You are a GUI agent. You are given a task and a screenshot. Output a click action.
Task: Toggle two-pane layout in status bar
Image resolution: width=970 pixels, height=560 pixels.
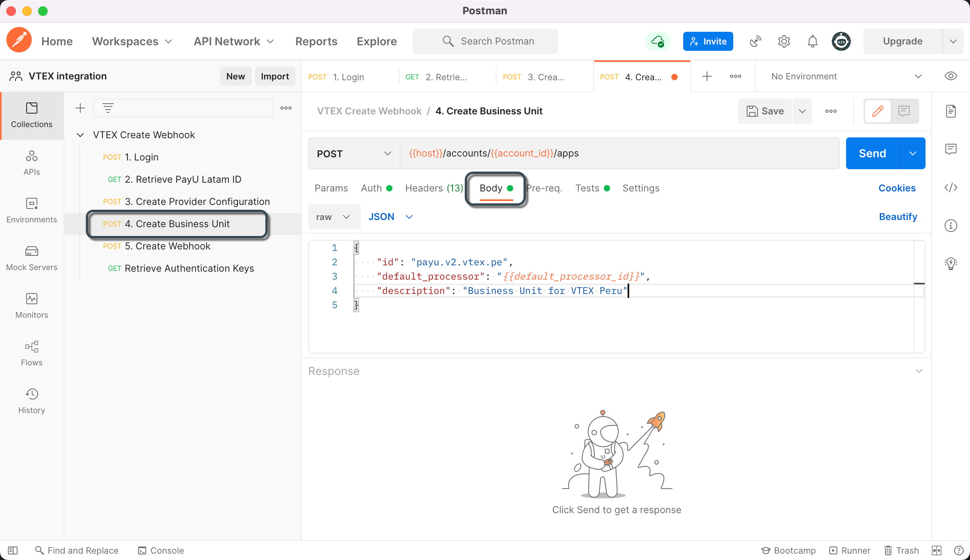click(937, 550)
